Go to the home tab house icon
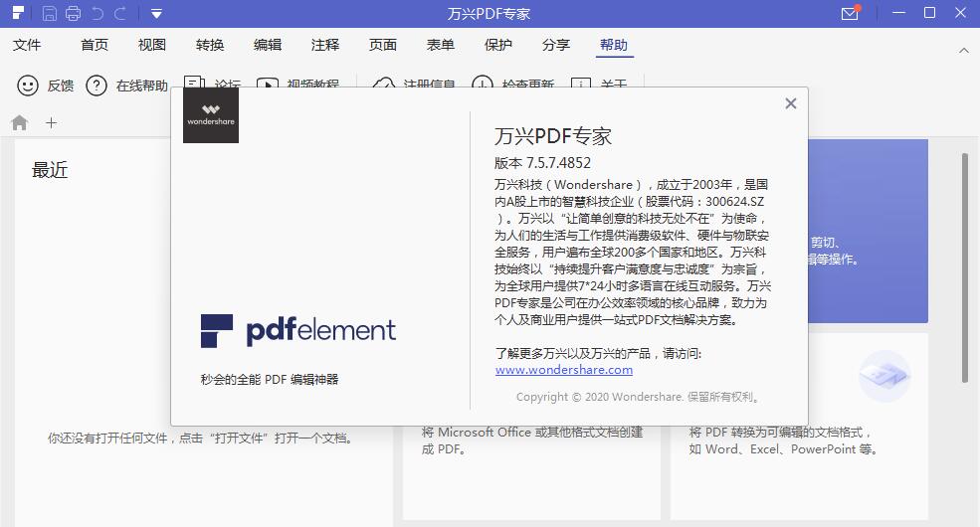Screen dimensions: 980x527 (20, 122)
